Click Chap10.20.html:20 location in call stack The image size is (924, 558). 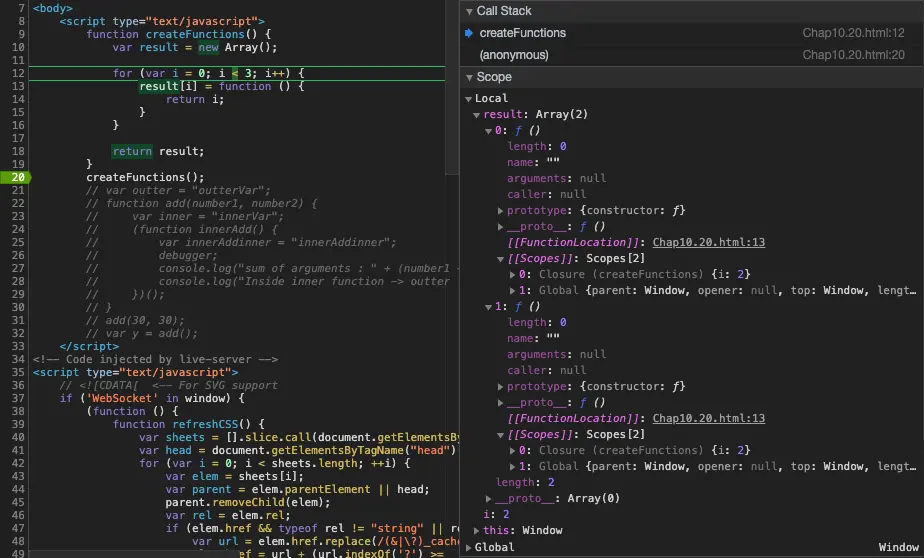[x=853, y=55]
